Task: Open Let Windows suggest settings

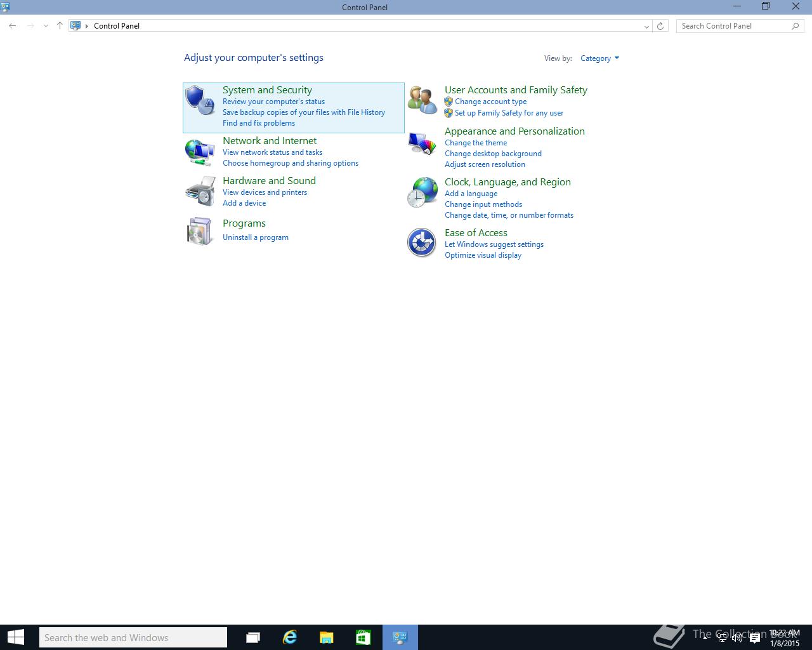Action: pos(494,244)
